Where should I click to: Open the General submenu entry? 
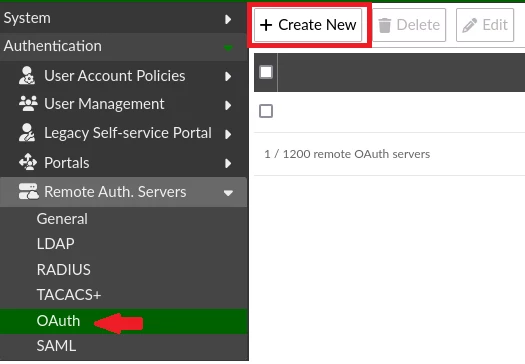123,219
